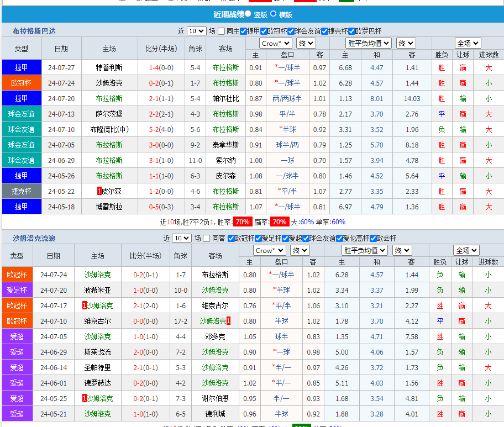Click red card badge in 24-07-17 沙姆洛克 row

[84, 305]
